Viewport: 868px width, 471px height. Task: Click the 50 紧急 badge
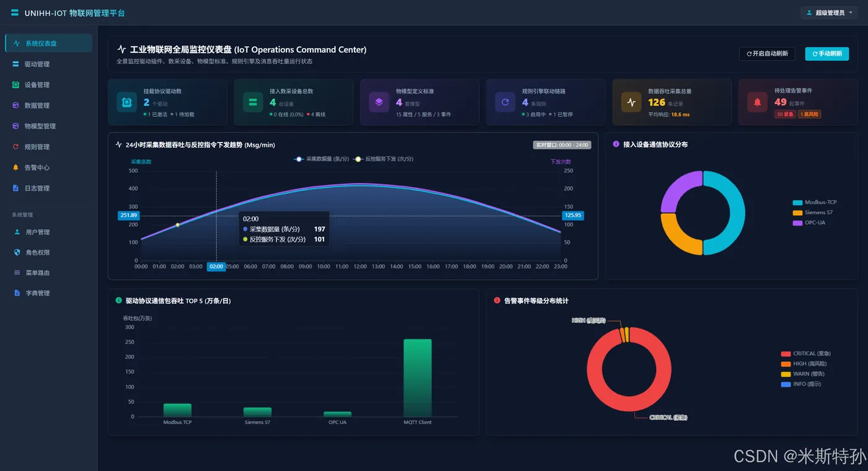pyautogui.click(x=785, y=114)
